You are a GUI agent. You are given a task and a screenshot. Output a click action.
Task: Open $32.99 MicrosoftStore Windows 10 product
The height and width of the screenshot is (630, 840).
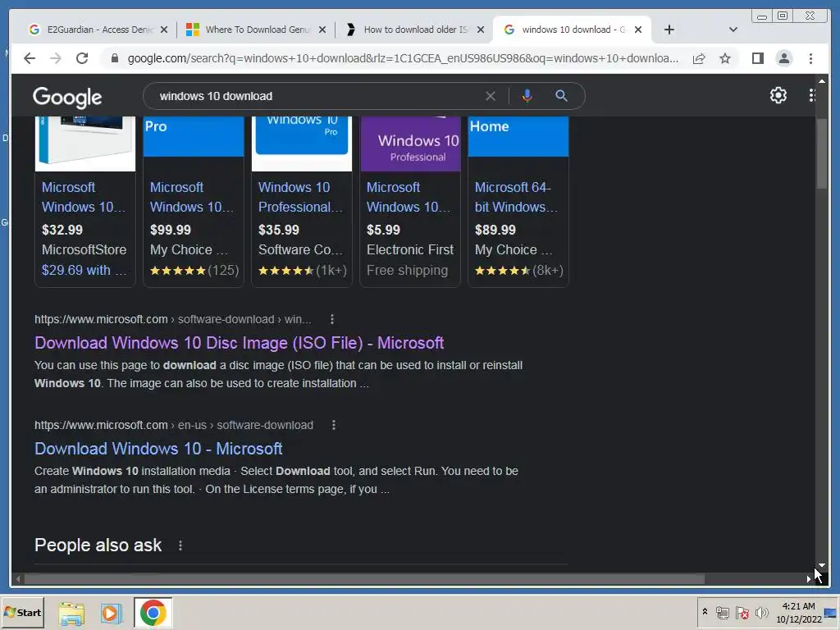[x=85, y=202]
